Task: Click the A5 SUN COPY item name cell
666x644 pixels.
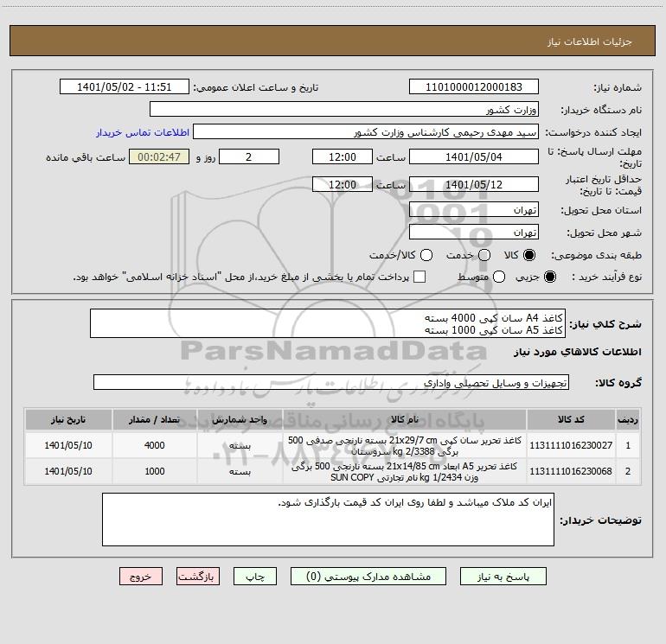Action: tap(405, 471)
